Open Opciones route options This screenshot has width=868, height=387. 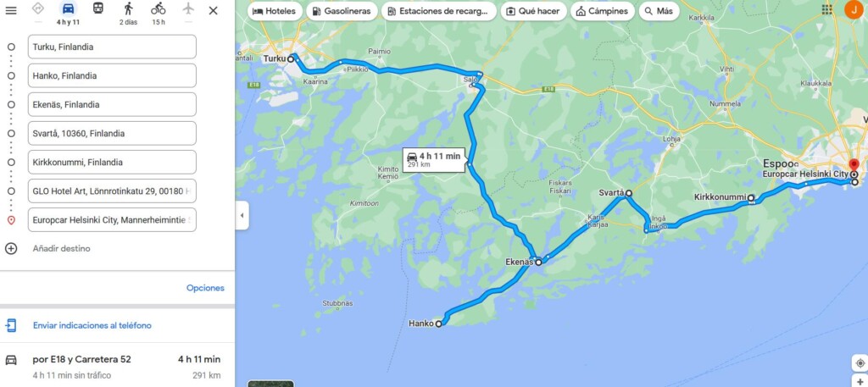click(x=205, y=288)
